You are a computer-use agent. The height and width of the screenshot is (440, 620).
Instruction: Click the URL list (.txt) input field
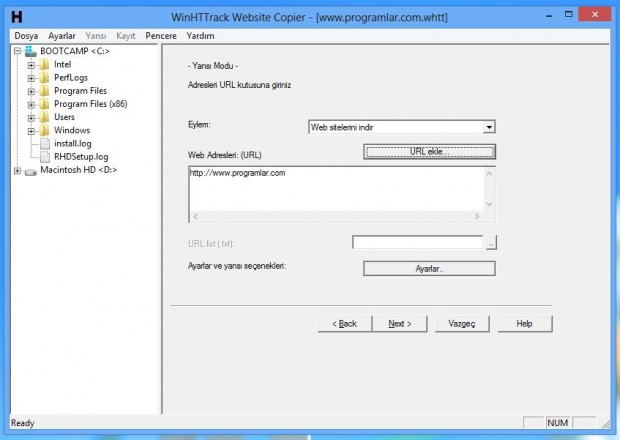[x=418, y=242]
